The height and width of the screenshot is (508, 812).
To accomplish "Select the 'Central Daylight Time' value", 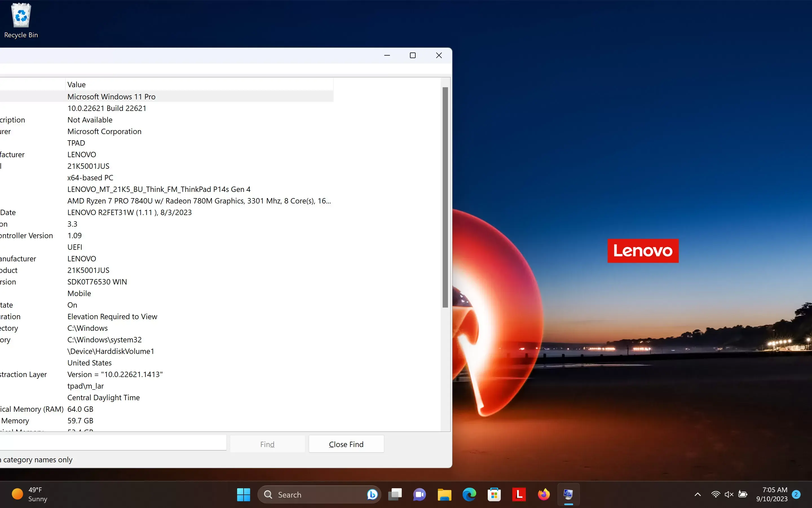I will (104, 397).
